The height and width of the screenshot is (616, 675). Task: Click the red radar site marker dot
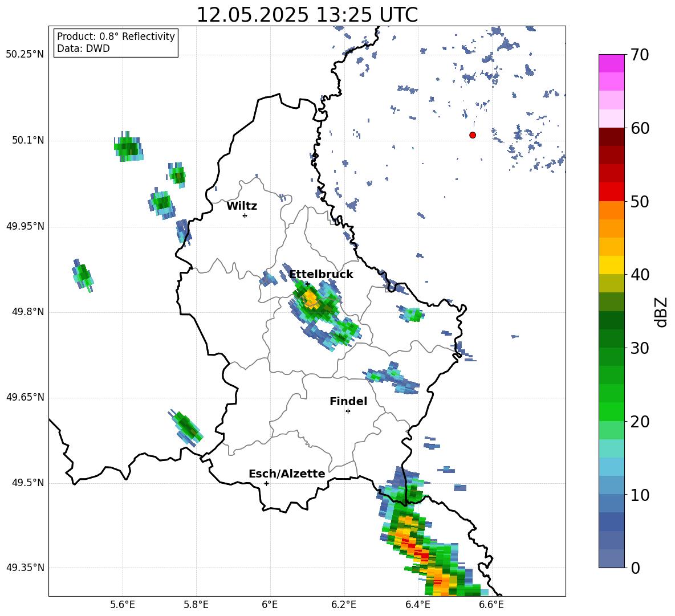(473, 135)
